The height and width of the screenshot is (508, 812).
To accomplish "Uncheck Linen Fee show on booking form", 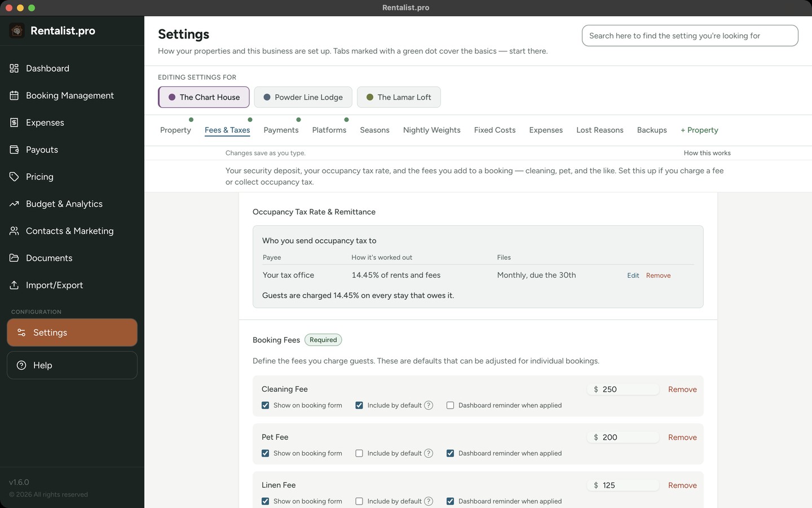I will click(265, 501).
